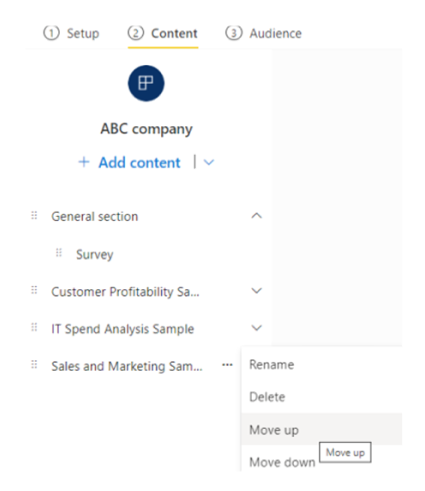Select the Content step tab

coord(163,33)
